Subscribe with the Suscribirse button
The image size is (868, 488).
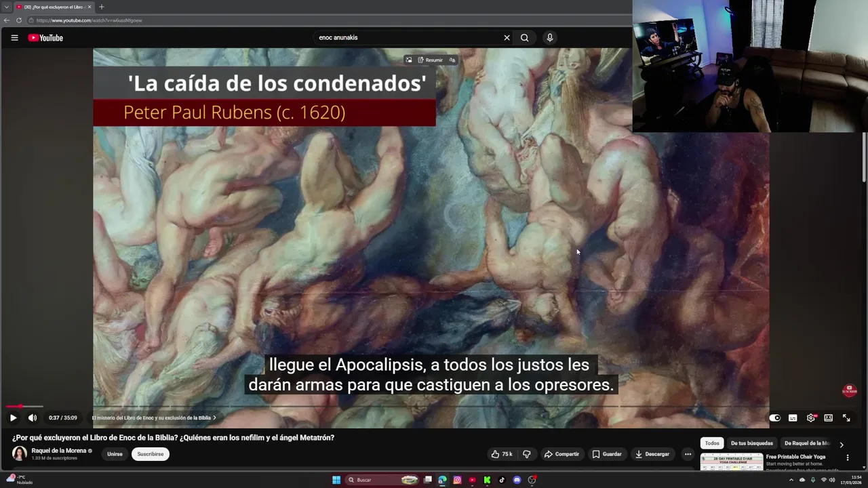[x=150, y=454]
